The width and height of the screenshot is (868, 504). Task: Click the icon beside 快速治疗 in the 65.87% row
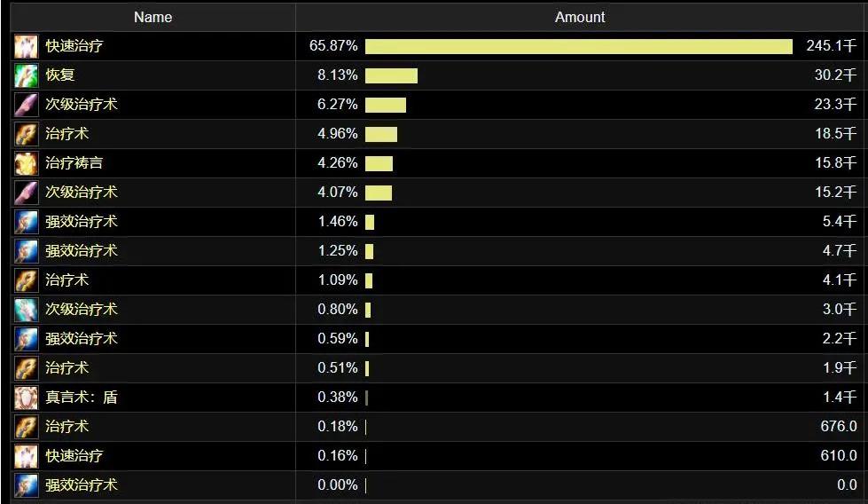[27, 46]
